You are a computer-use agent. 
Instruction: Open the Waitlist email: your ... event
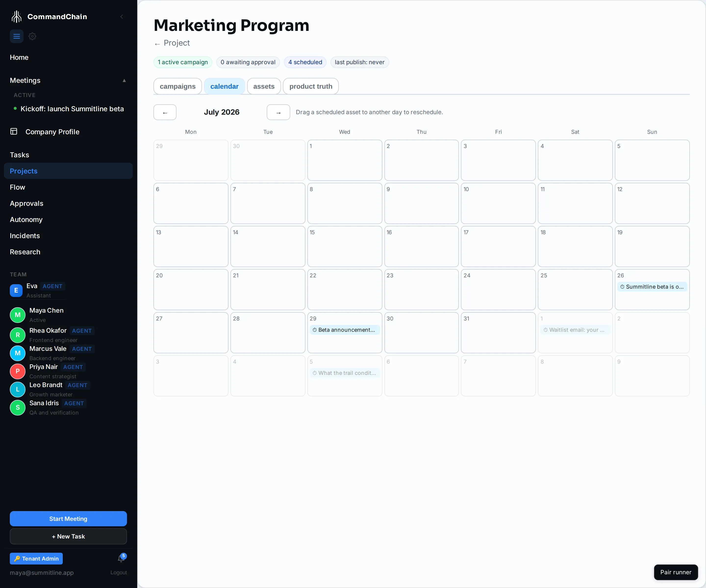tap(575, 330)
